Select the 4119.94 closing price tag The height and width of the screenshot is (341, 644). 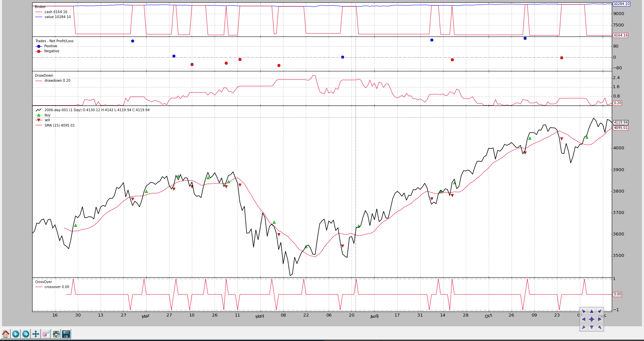[x=621, y=123]
